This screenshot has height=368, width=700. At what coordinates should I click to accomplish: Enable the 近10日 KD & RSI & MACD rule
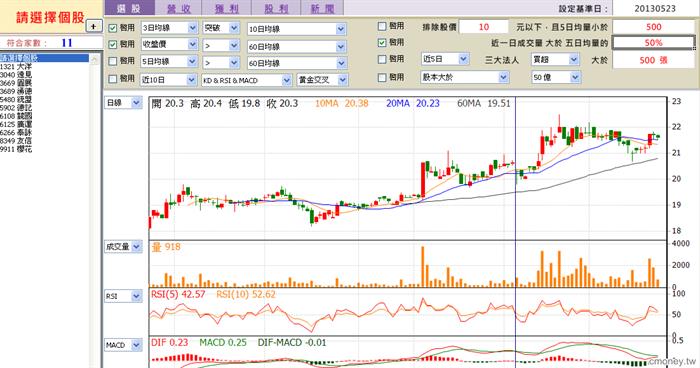click(x=112, y=79)
